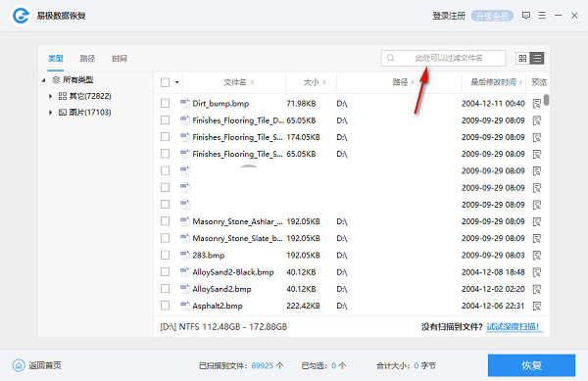This screenshot has width=588, height=381.
Task: Click the 图片 category picture icon
Action: coord(63,113)
